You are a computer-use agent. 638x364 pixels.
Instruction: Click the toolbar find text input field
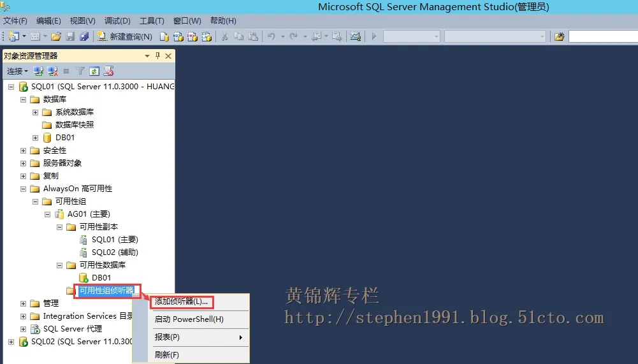point(603,36)
